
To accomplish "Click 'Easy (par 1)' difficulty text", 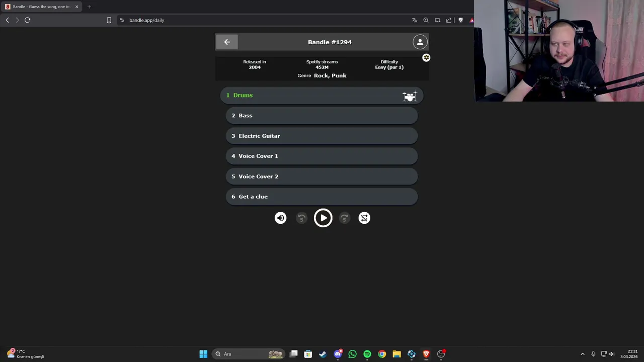I will 389,67.
